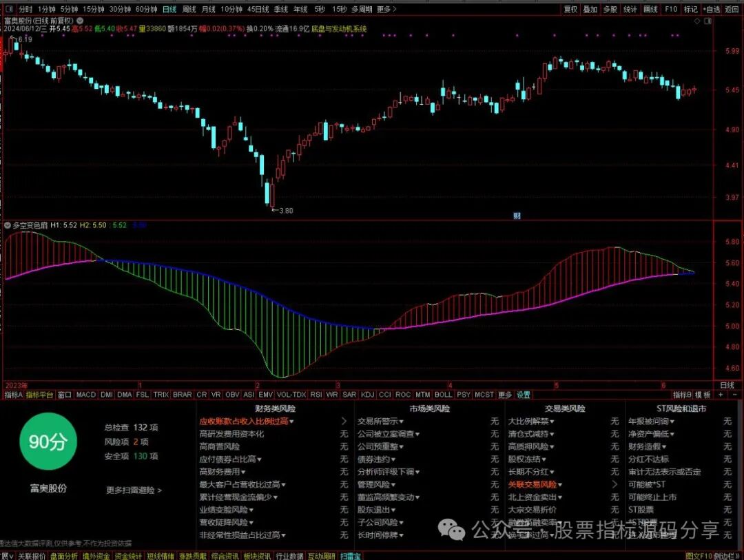The width and height of the screenshot is (744, 560).
Task: Click the 财 marker on the chart
Action: (517, 216)
